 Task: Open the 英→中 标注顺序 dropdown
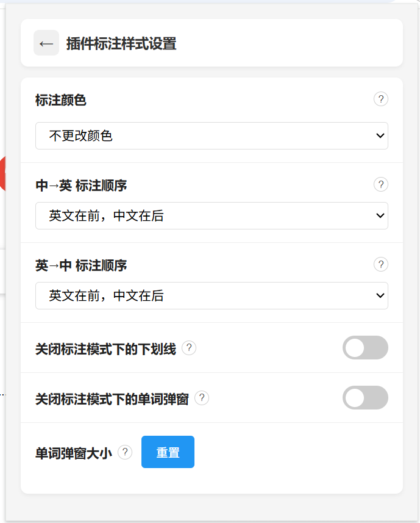point(212,295)
